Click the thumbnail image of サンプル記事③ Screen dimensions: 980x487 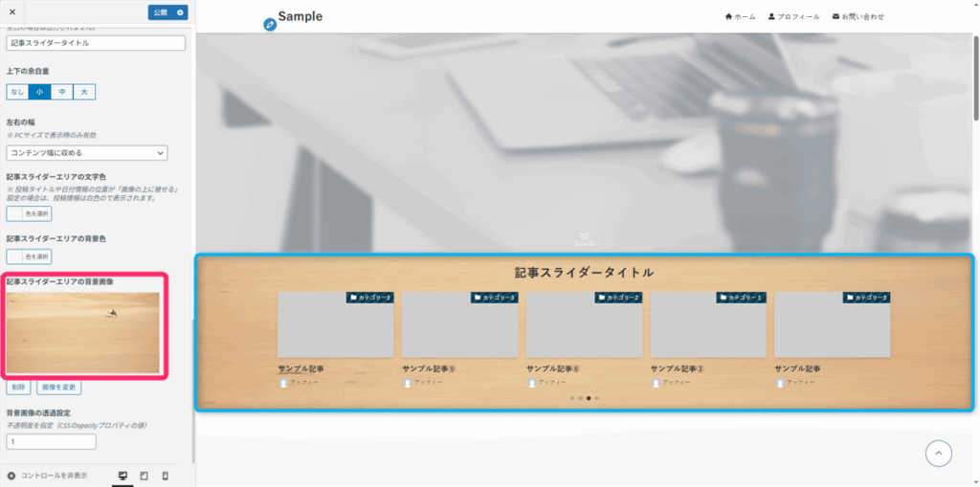click(x=708, y=325)
